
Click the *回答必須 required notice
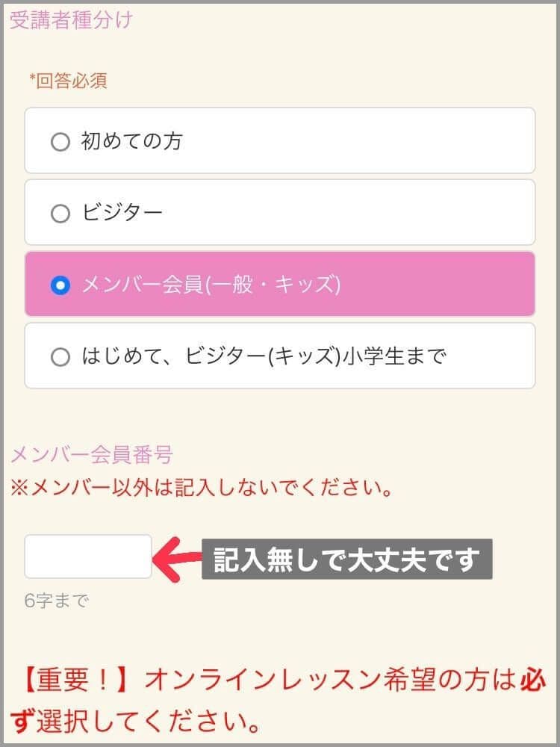tap(68, 81)
